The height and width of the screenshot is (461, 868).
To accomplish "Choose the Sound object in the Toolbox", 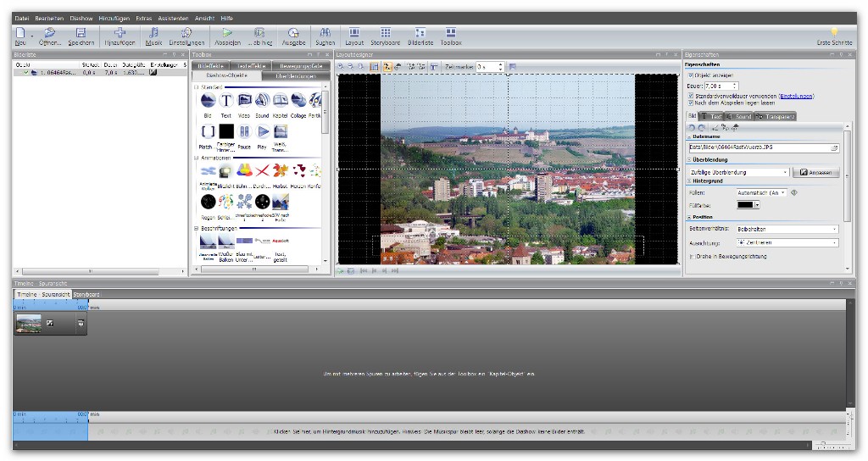I will pos(262,101).
